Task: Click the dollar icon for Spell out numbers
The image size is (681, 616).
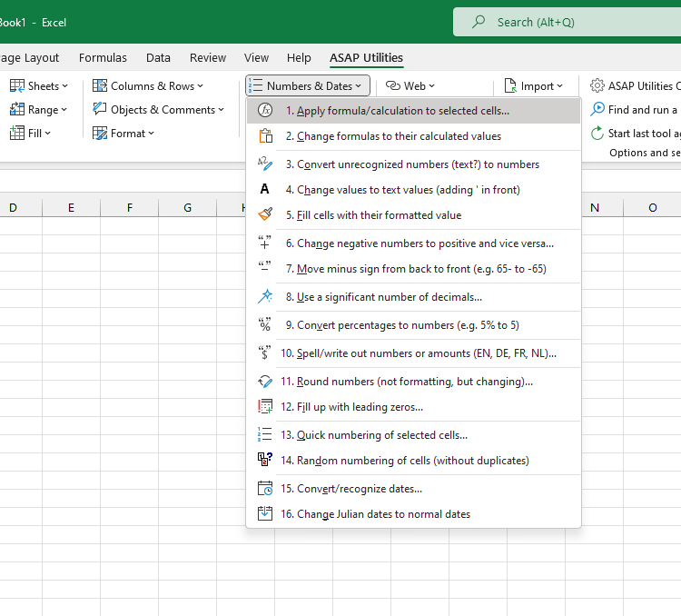Action: pyautogui.click(x=264, y=353)
